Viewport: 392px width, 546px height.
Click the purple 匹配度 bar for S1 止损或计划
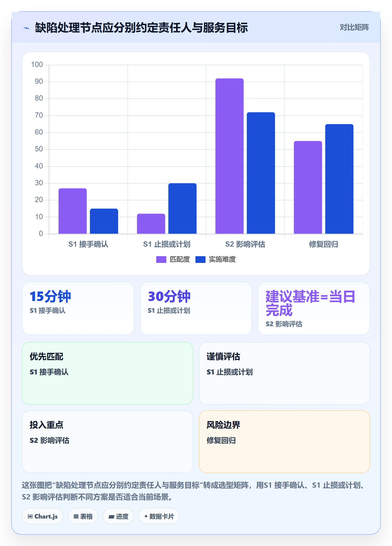(151, 223)
